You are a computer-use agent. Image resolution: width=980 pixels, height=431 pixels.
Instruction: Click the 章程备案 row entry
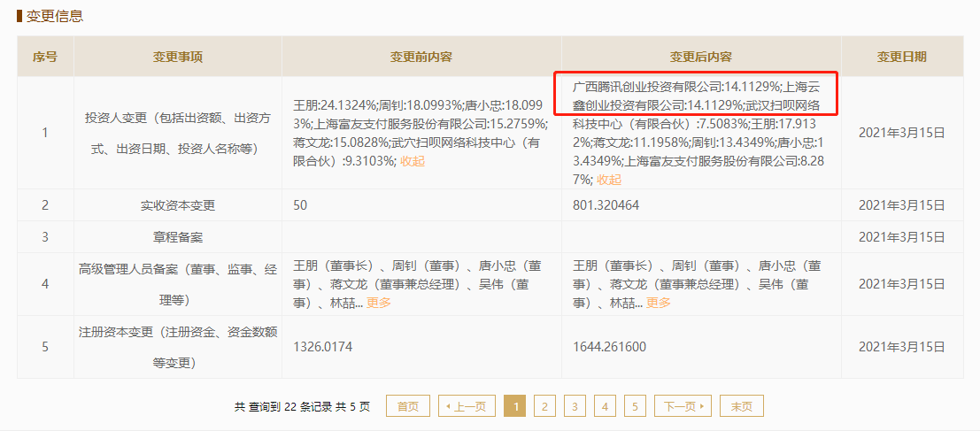point(178,237)
